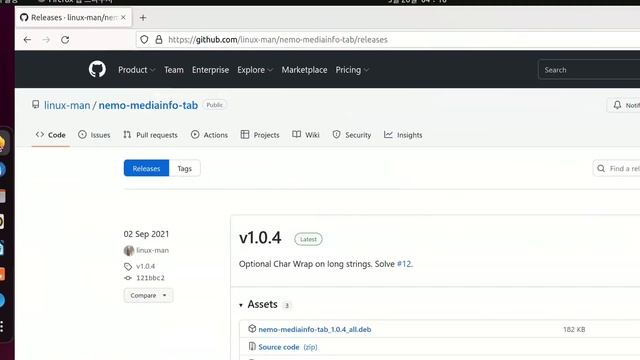Open the Explore dropdown menu
Viewport: 640px width, 360px height.
click(255, 70)
